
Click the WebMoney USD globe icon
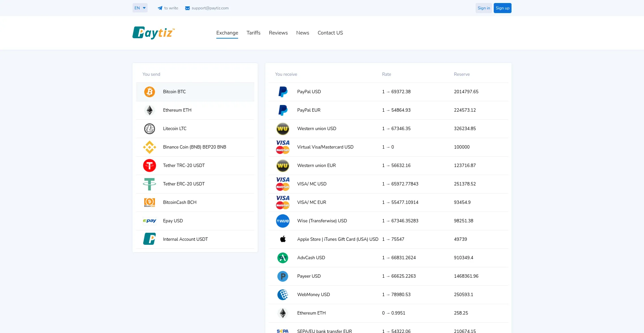click(x=283, y=295)
